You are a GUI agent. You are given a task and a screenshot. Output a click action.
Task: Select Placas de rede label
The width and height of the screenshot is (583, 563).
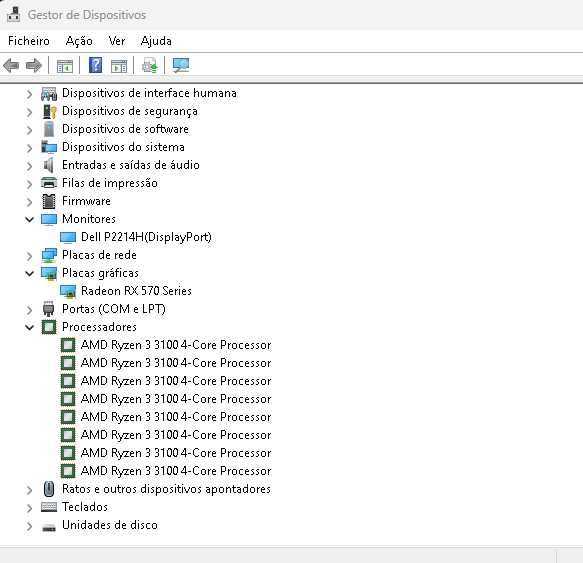[99, 255]
